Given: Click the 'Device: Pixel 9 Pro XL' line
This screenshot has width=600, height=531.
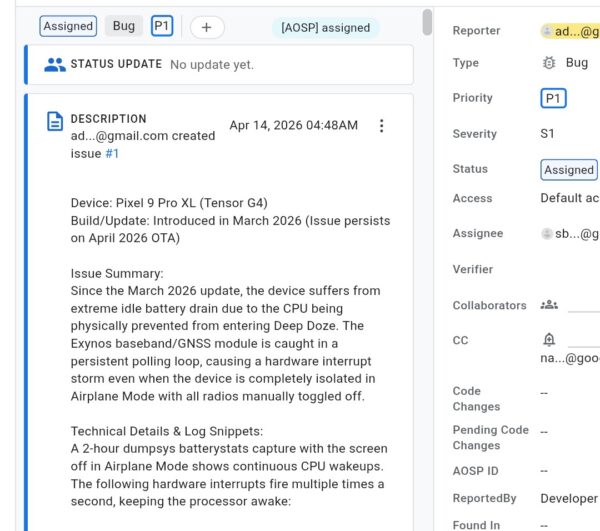Looking at the screenshot, I should point(169,203).
